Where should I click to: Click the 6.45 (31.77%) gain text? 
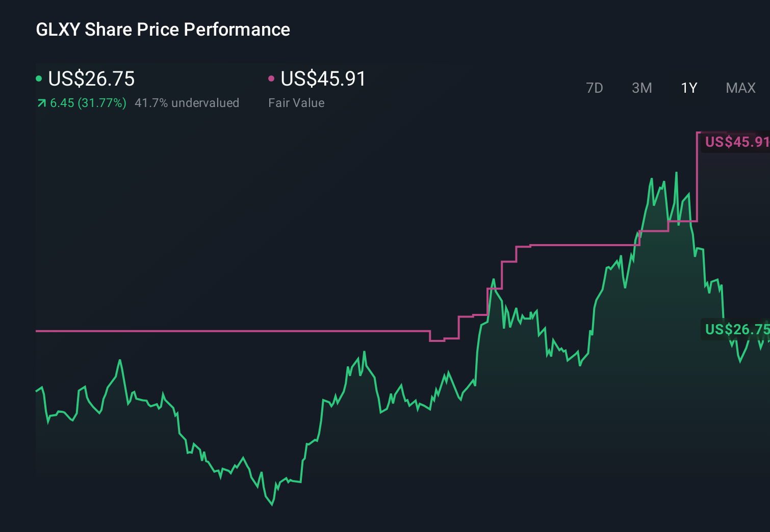coord(88,102)
